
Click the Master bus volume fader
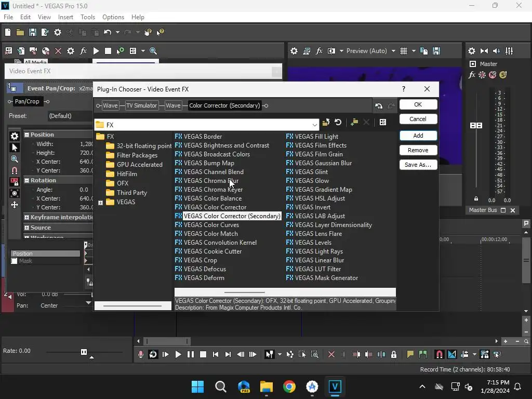click(476, 126)
